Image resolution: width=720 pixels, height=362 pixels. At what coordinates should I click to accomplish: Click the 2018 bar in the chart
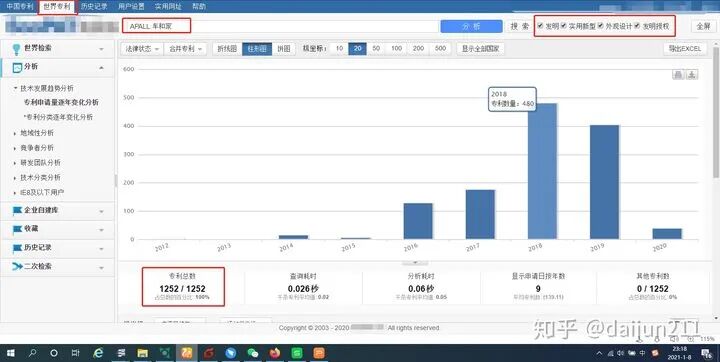542,171
